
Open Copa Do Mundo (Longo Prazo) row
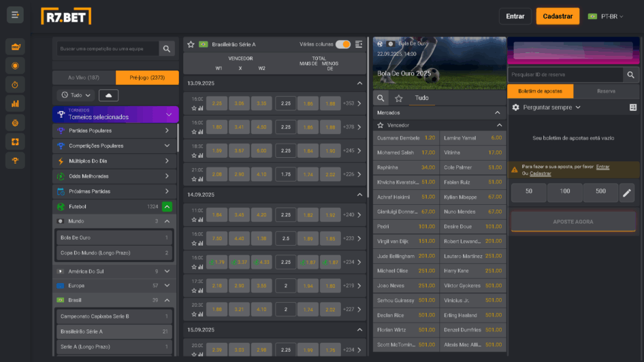(114, 253)
